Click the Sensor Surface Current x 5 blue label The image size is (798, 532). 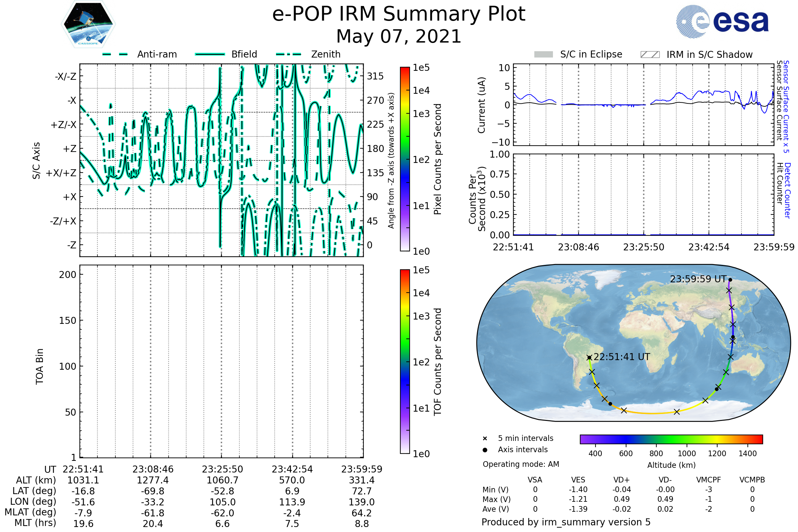point(786,106)
